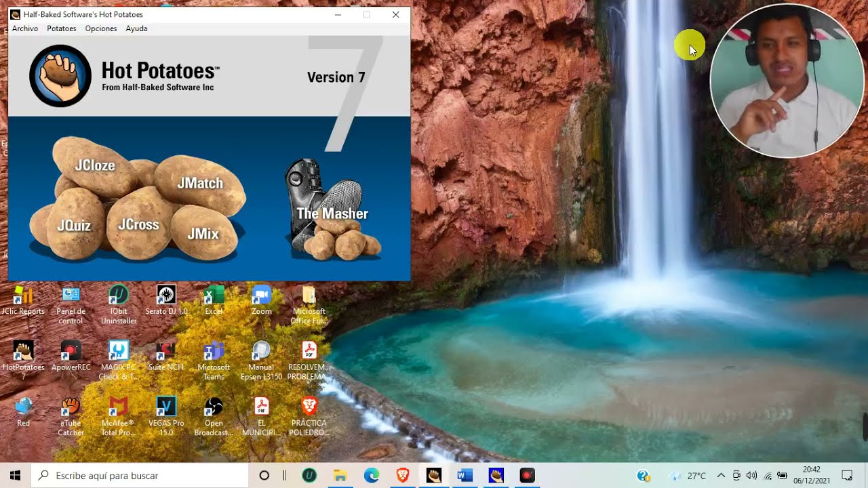Launch the JCloze potato

pos(95,165)
